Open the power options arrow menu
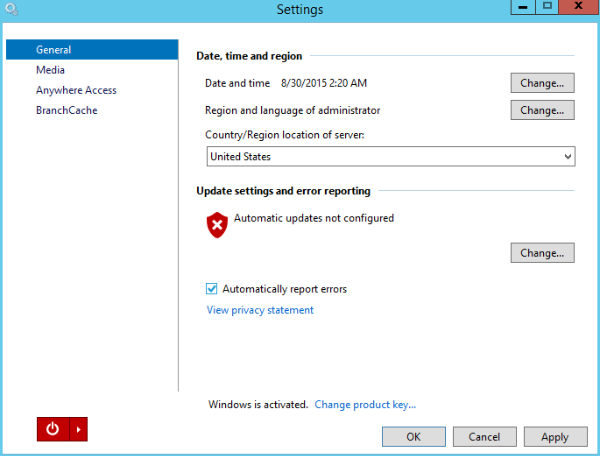The height and width of the screenshot is (456, 600). click(x=78, y=429)
